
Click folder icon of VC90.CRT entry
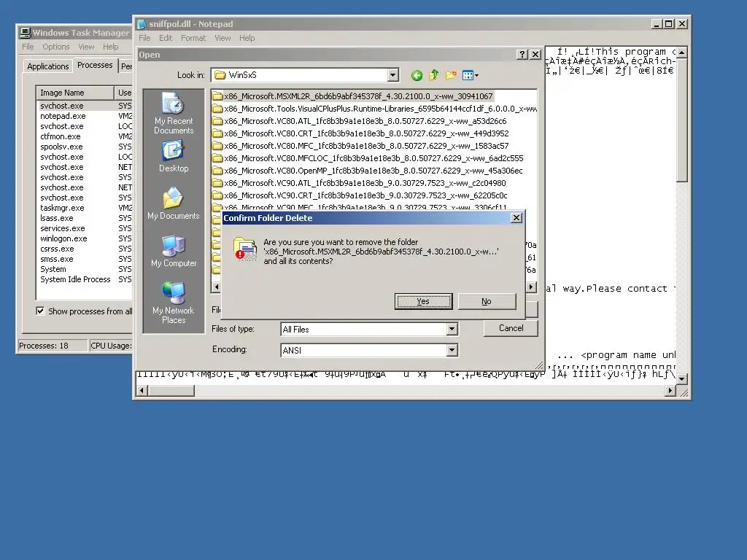click(x=217, y=195)
